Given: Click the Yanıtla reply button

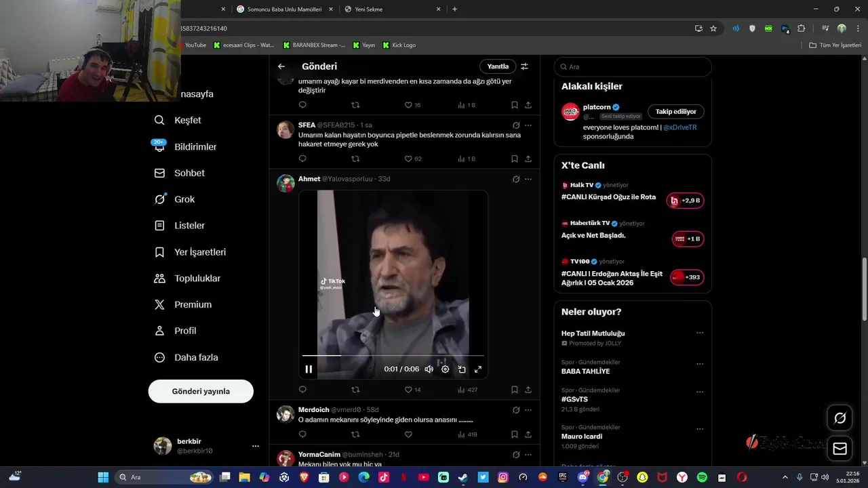Looking at the screenshot, I should [x=498, y=66].
